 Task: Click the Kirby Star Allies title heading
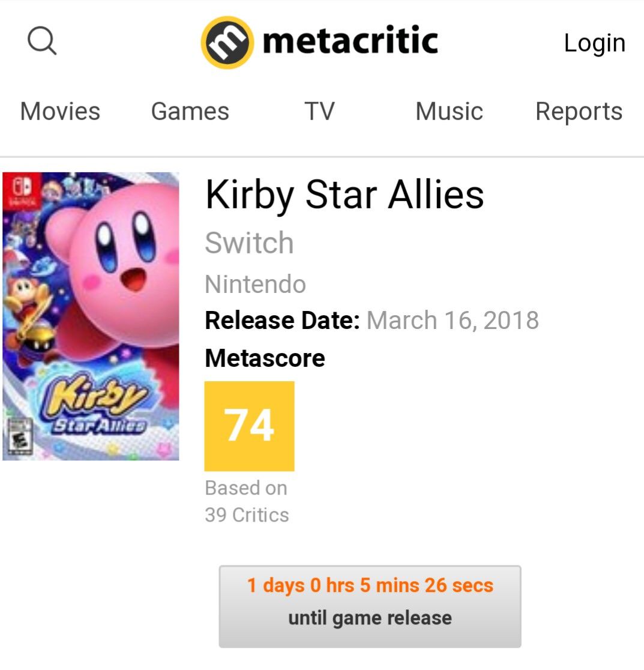[x=345, y=195]
